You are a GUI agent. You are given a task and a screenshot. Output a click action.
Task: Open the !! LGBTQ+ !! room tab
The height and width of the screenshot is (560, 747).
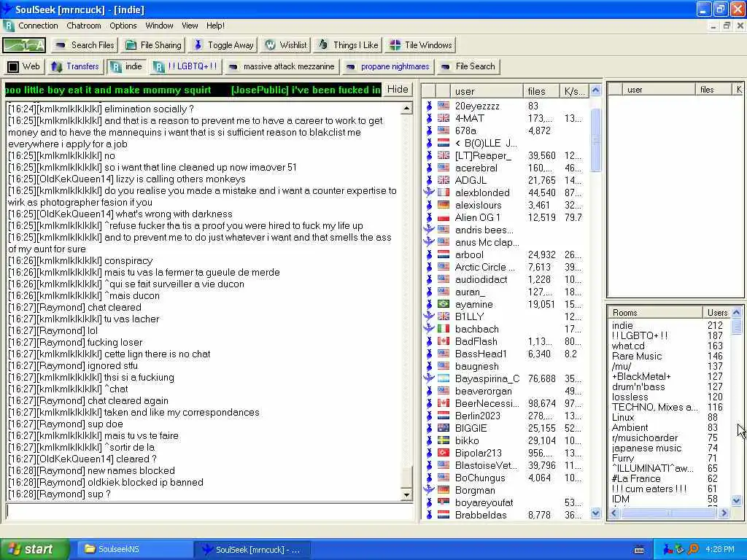(185, 66)
